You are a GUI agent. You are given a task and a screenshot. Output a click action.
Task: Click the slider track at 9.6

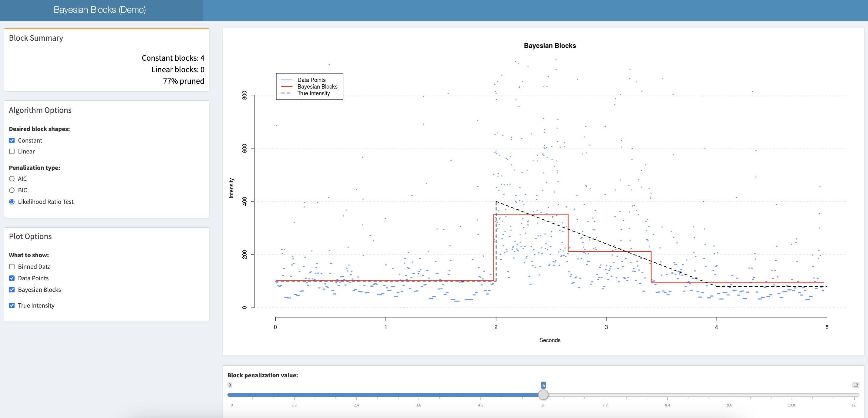pos(729,394)
